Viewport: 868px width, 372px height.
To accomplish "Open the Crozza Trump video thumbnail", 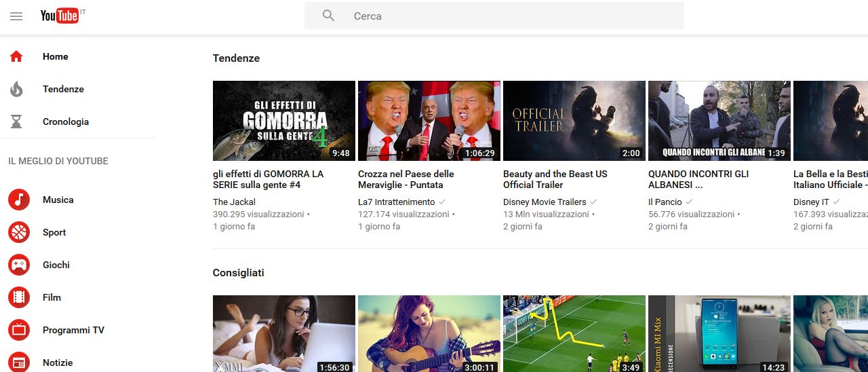I will click(x=429, y=121).
